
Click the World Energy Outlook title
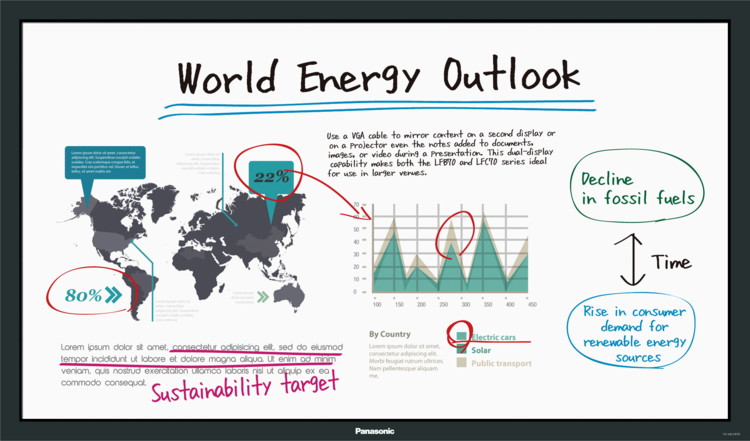point(378,76)
